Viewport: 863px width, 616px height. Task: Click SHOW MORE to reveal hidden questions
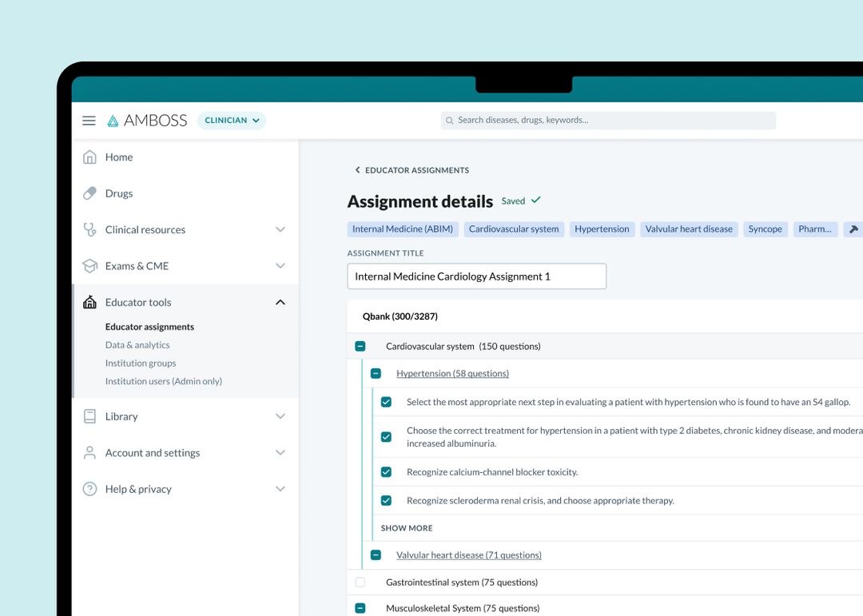coord(406,528)
